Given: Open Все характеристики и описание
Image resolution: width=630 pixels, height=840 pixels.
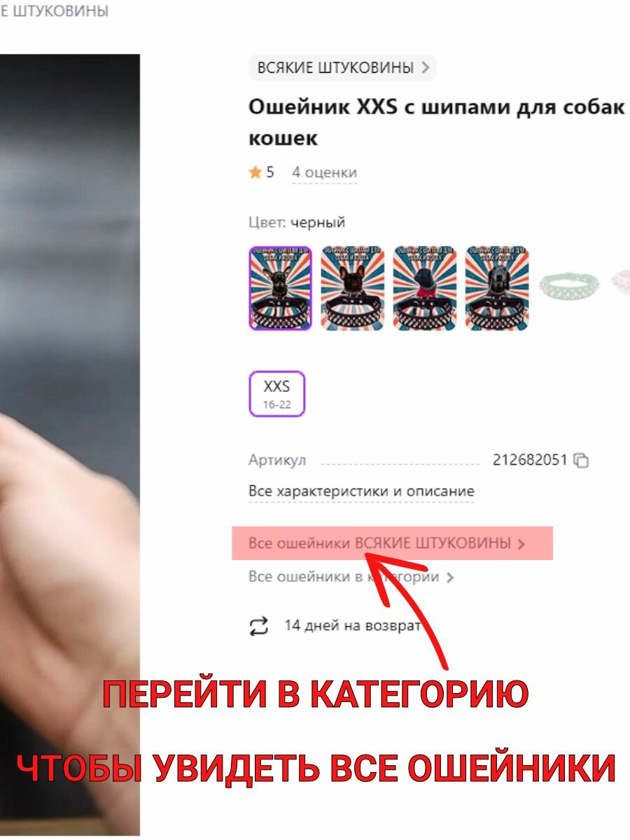Looking at the screenshot, I should (x=361, y=491).
